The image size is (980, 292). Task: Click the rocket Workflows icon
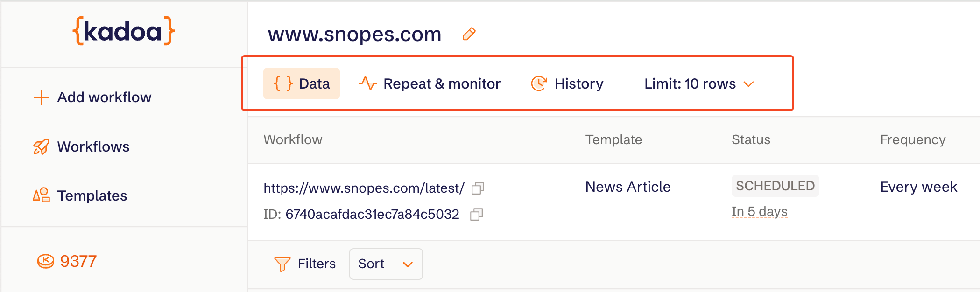(41, 147)
